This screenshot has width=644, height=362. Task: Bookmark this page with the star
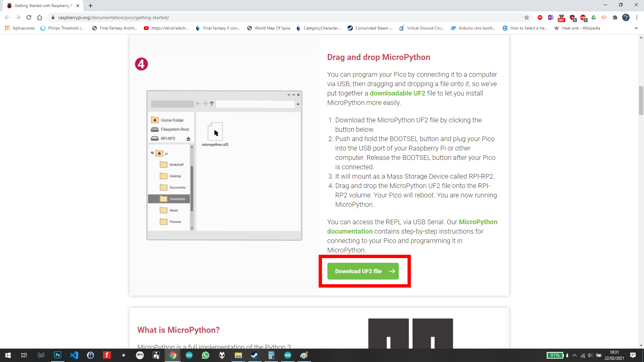527,17
